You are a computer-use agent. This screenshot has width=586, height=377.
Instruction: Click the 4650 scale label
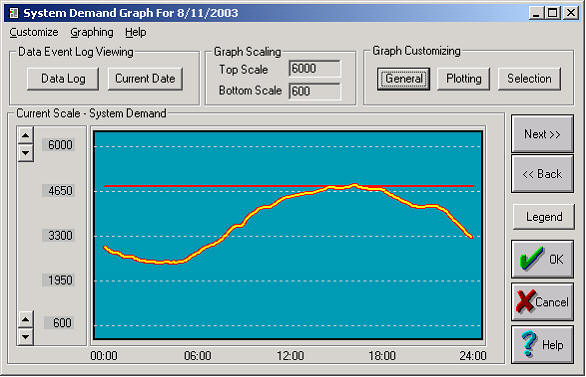[x=60, y=191]
